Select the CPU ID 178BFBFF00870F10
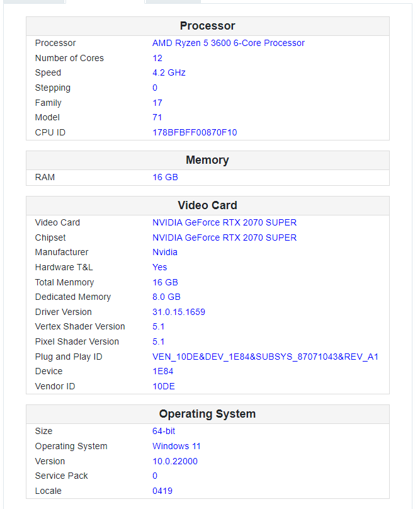Viewport: 420px width, 509px height. [x=195, y=132]
